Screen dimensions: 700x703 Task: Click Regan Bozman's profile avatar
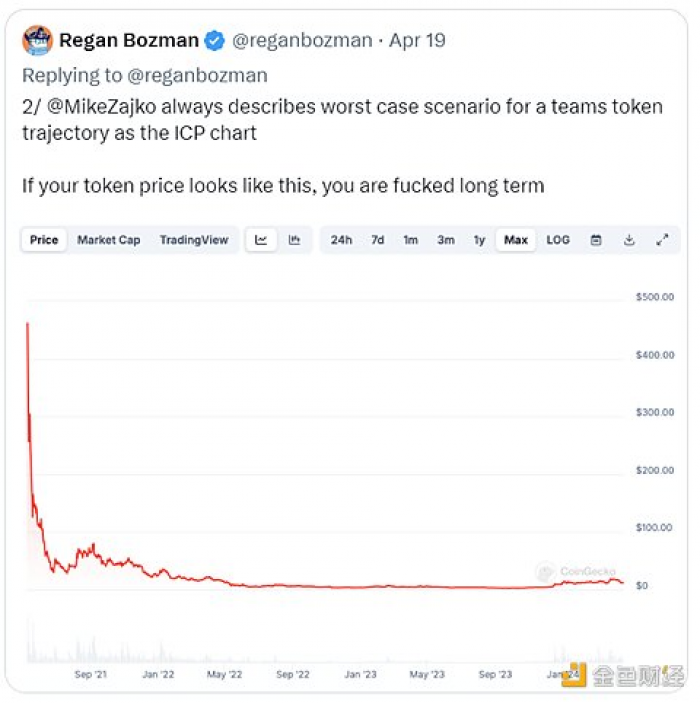click(x=37, y=40)
